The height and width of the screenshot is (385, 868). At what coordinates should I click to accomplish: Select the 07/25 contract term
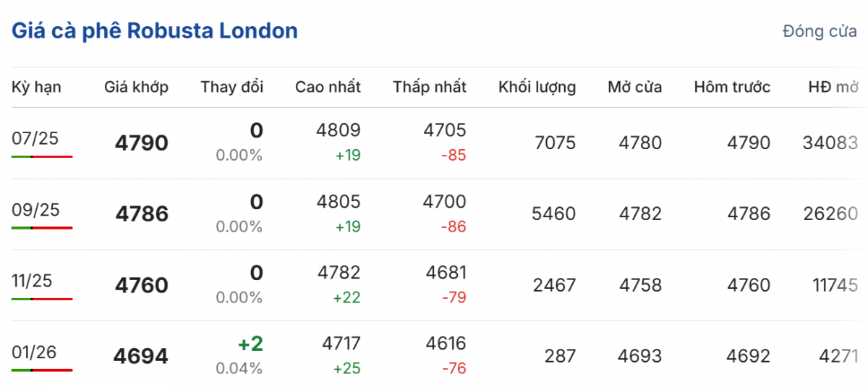[35, 139]
